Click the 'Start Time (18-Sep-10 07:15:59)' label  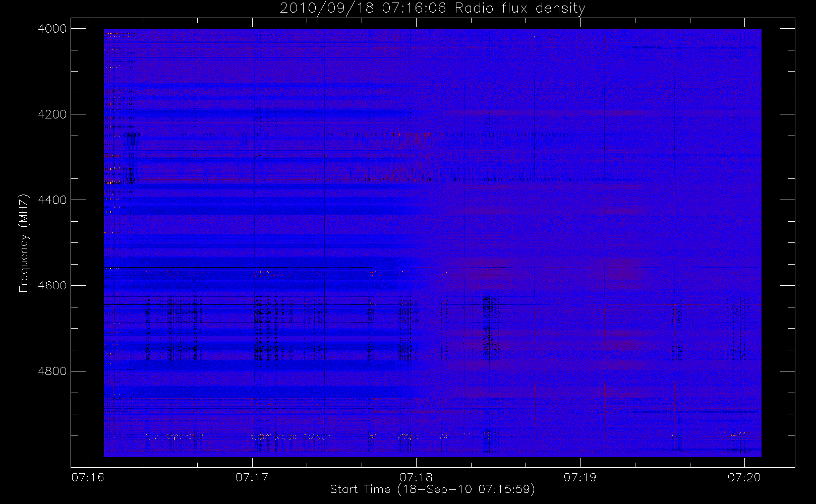point(432,489)
